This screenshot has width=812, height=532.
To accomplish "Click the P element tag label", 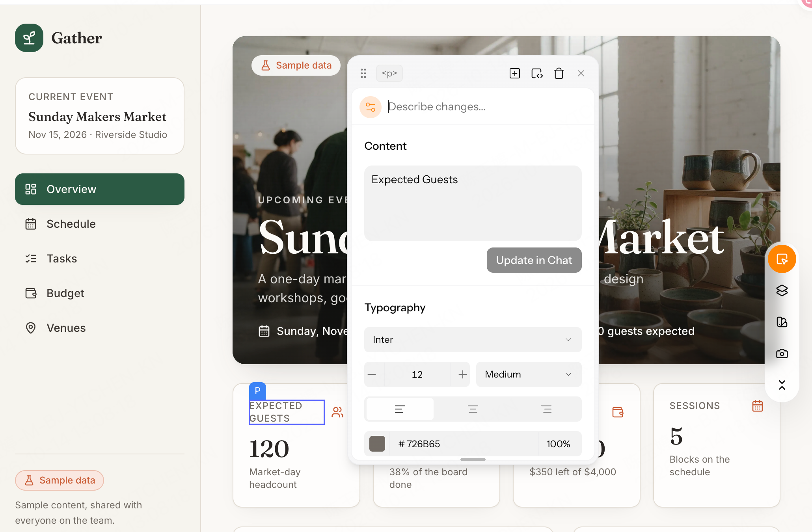I will tap(257, 391).
